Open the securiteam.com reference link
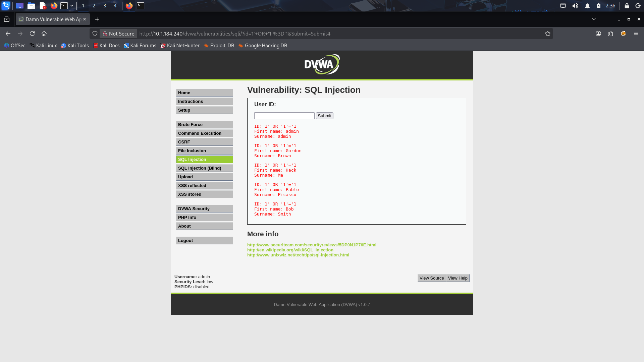 click(312, 245)
